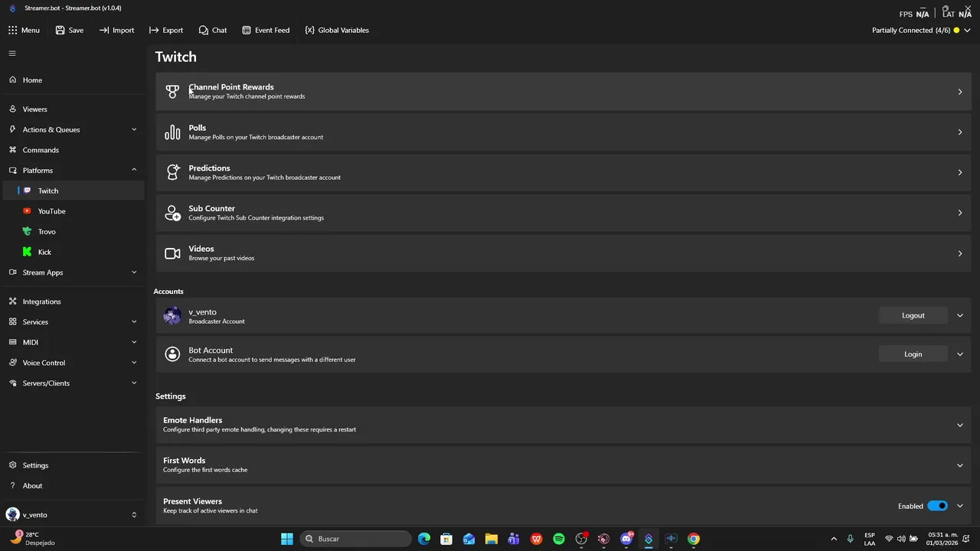Go to Home in the sidebar

73,80
